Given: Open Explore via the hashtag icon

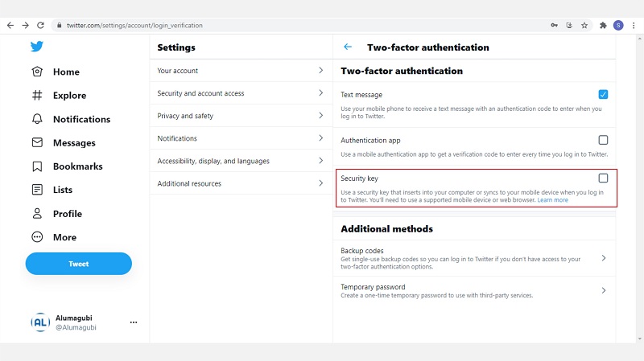Looking at the screenshot, I should click(37, 95).
